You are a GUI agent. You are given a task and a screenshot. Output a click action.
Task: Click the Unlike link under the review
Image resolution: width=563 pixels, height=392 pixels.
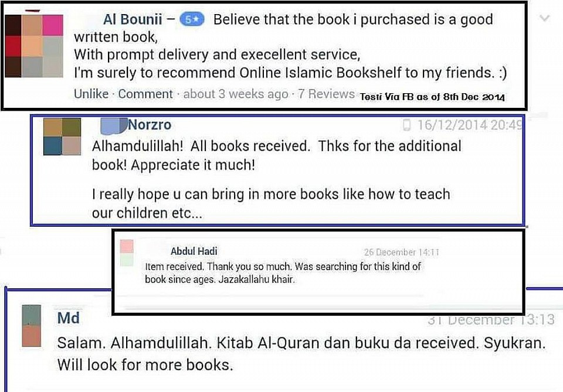click(91, 94)
